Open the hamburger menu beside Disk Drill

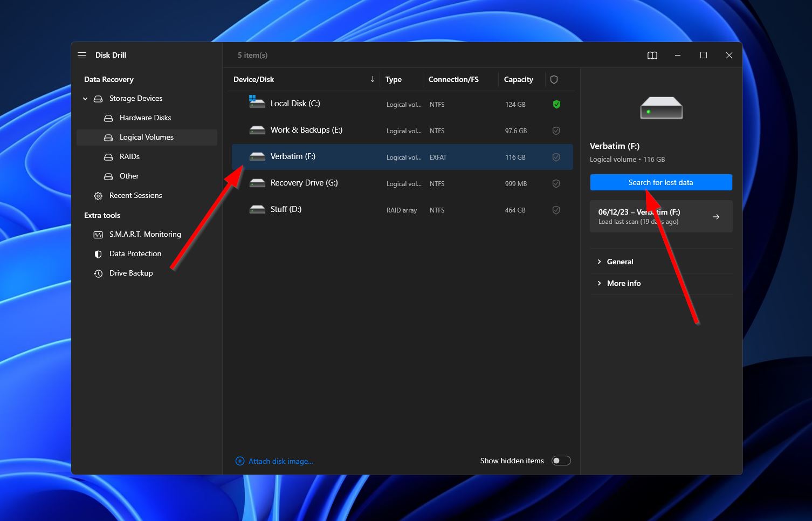point(82,55)
